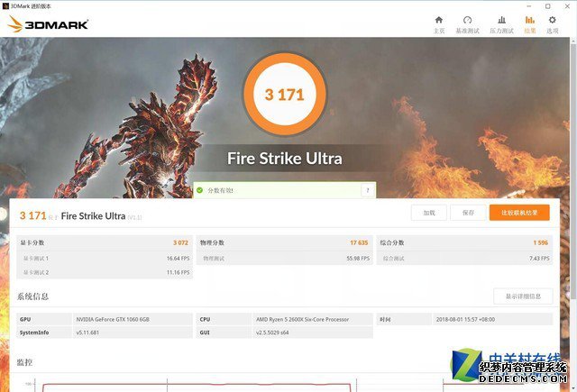The width and height of the screenshot is (577, 392).
Task: Click the 保存 save button
Action: 468,213
